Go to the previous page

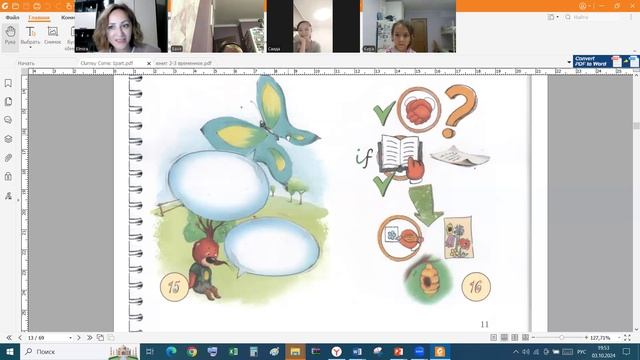click(x=20, y=338)
